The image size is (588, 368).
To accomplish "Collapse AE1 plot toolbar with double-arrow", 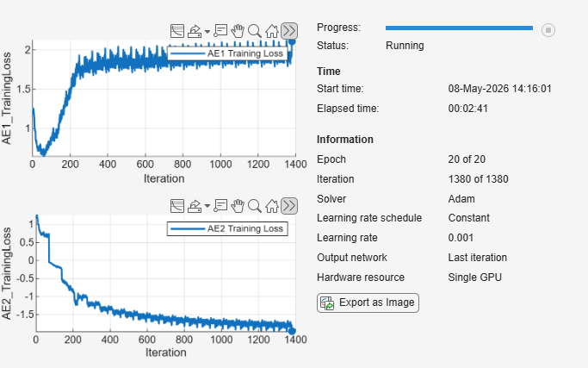I will [x=289, y=31].
